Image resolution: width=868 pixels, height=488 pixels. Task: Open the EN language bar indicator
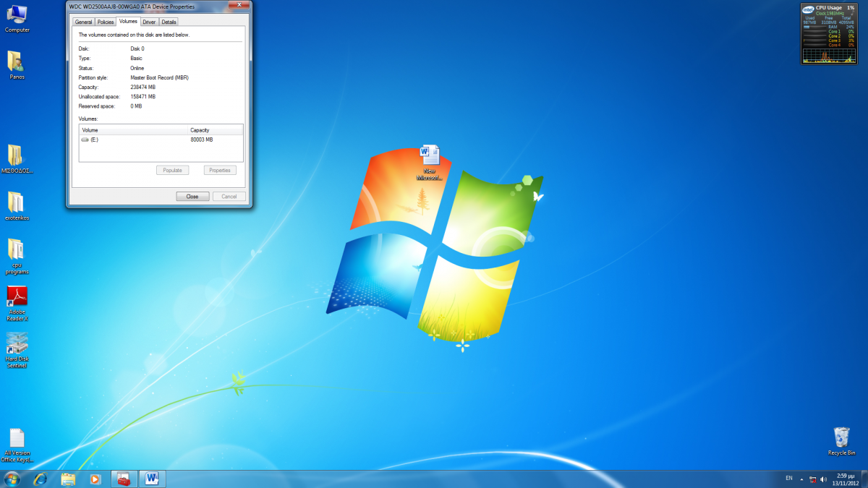pos(788,479)
